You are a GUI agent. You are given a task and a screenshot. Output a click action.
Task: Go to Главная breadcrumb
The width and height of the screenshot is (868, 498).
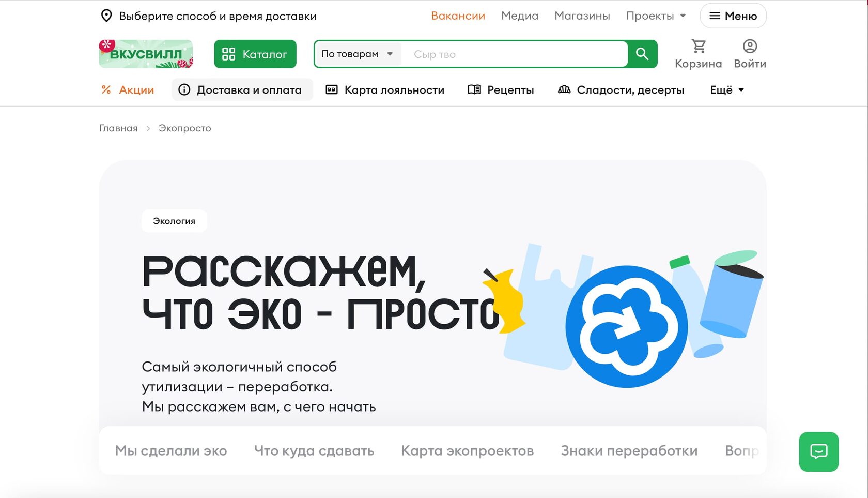118,128
